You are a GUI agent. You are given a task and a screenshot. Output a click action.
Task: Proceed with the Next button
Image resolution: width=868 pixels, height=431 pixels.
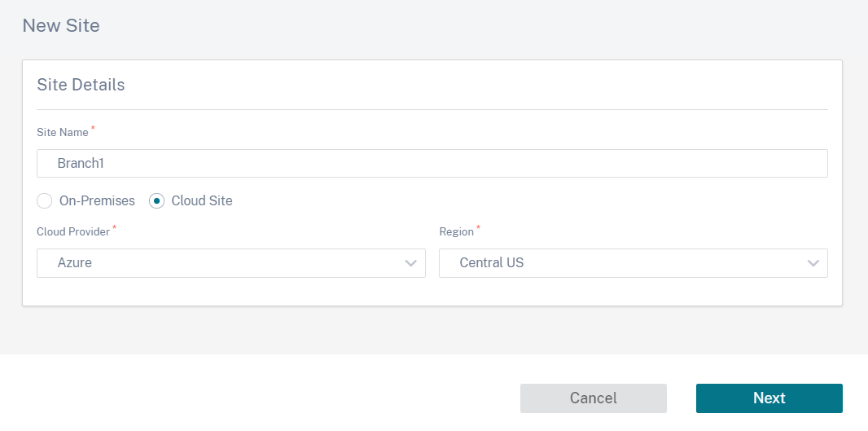pos(769,398)
